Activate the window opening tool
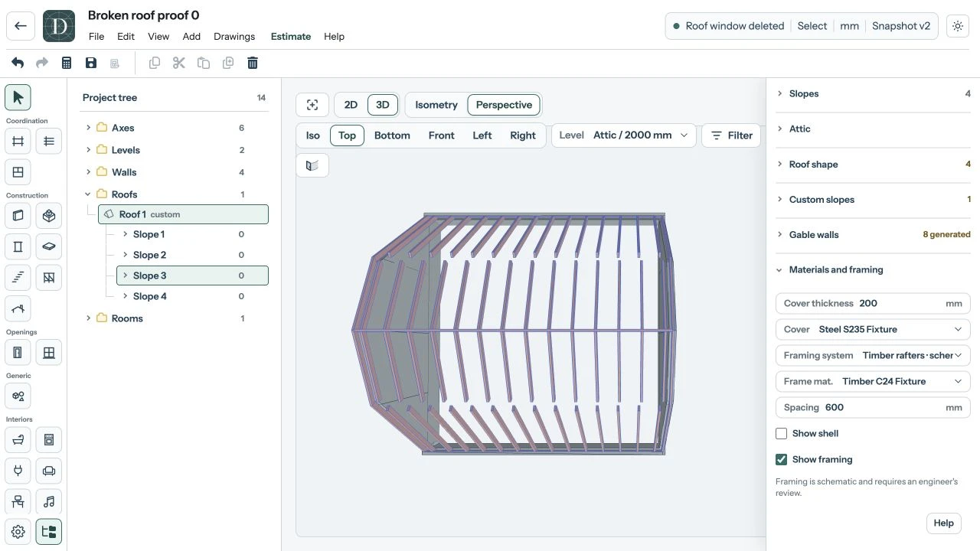 pos(49,353)
